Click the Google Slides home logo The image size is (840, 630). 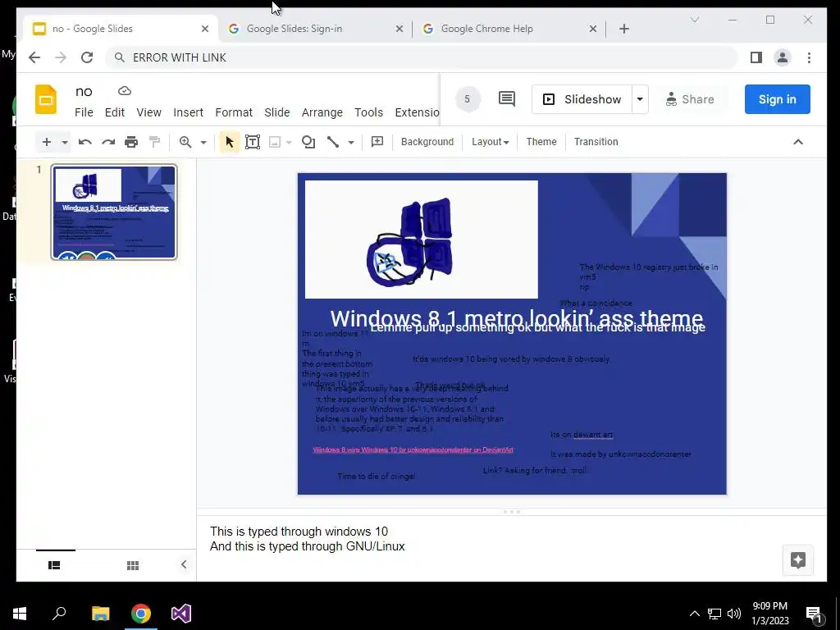(46, 99)
